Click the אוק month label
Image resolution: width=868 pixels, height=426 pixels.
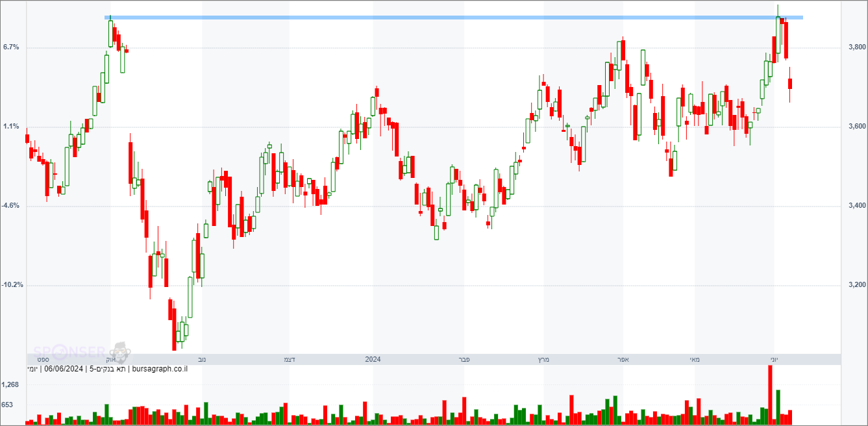coord(111,359)
